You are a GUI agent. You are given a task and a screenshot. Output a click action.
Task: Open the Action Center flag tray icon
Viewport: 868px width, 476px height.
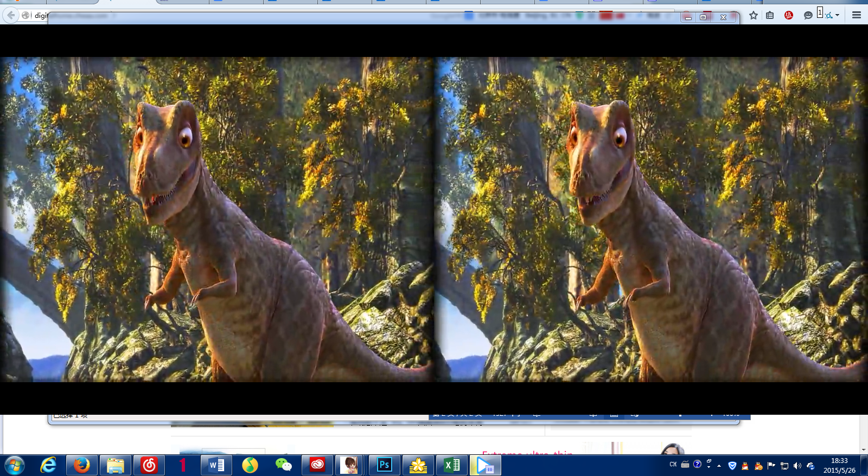(771, 466)
